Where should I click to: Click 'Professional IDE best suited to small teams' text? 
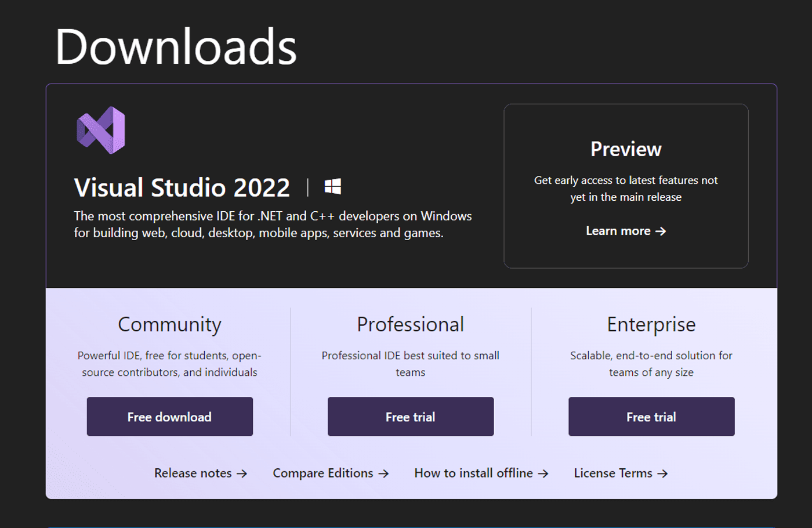(x=411, y=364)
